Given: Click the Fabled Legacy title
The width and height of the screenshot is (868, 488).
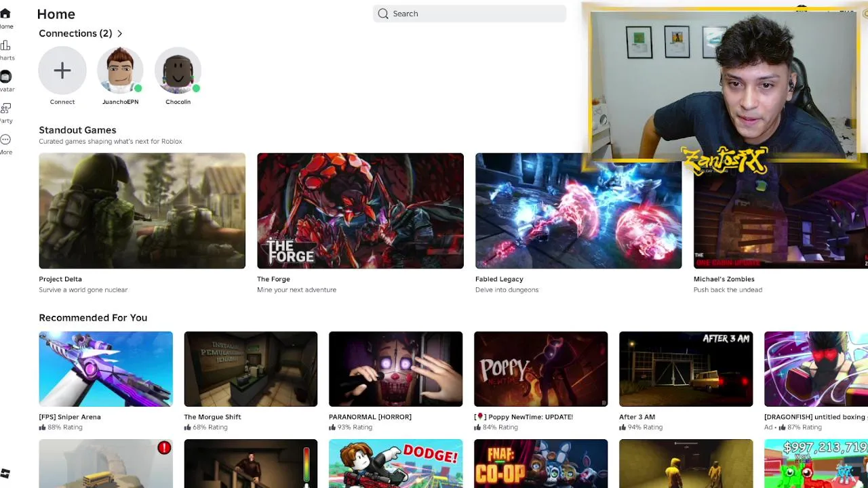Looking at the screenshot, I should coord(499,279).
